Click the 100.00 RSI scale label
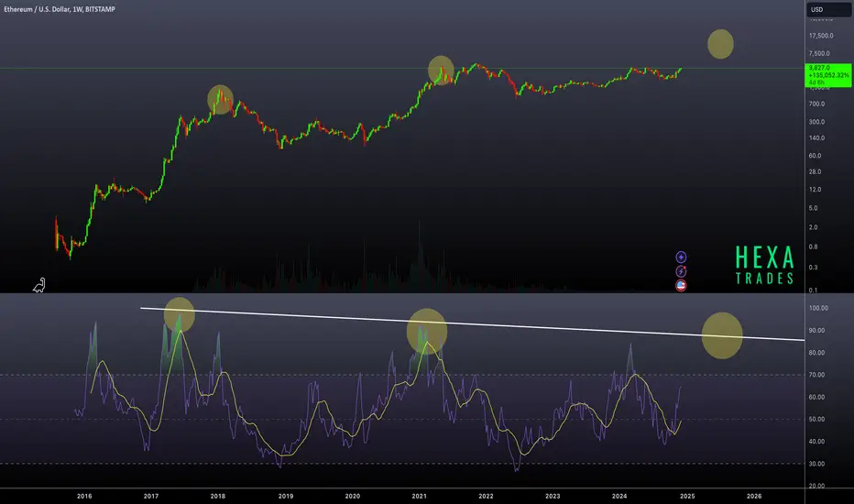The width and height of the screenshot is (854, 504). pyautogui.click(x=818, y=308)
